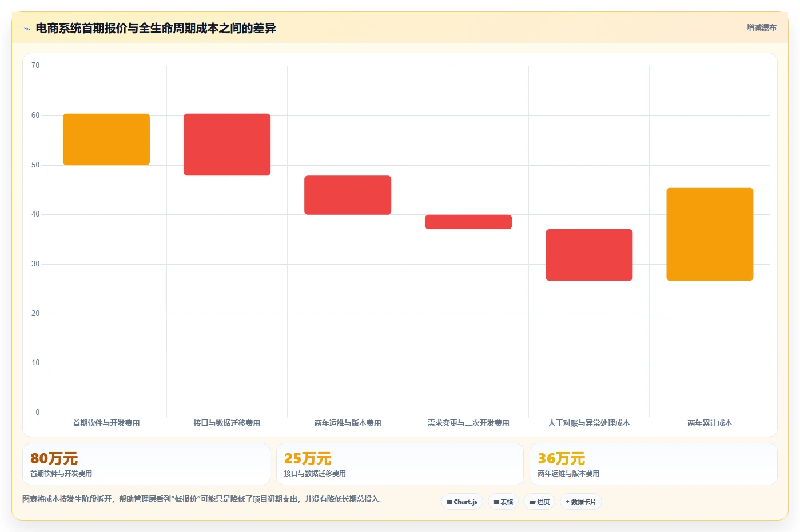The width and height of the screenshot is (800, 532).
Task: Click the orange 首期软件与开发费用 bar
Action: (106, 139)
